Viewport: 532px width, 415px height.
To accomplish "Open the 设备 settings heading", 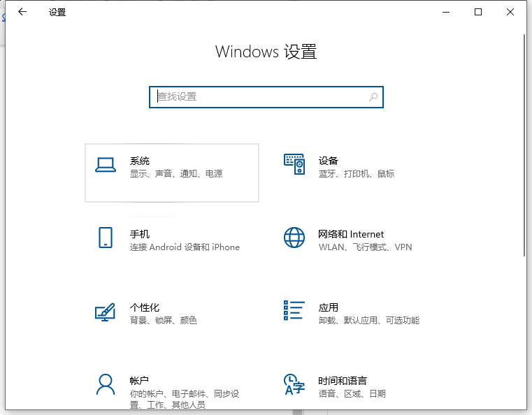I will tap(328, 161).
